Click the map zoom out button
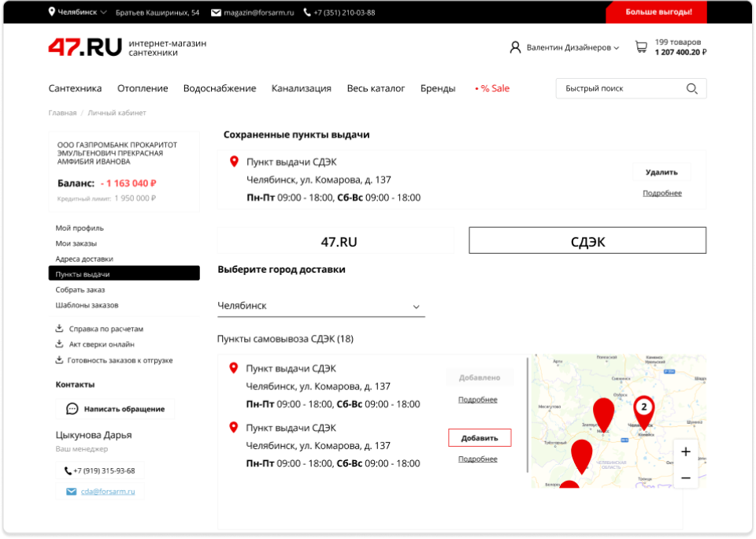 685,478
